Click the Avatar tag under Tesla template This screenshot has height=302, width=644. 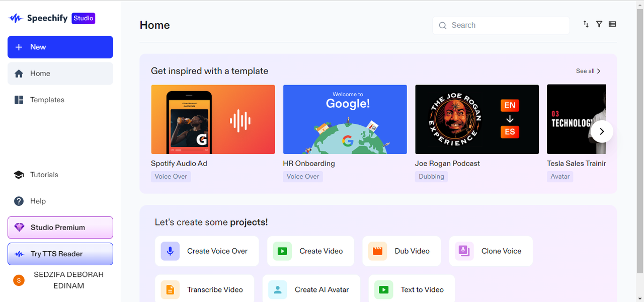(560, 176)
